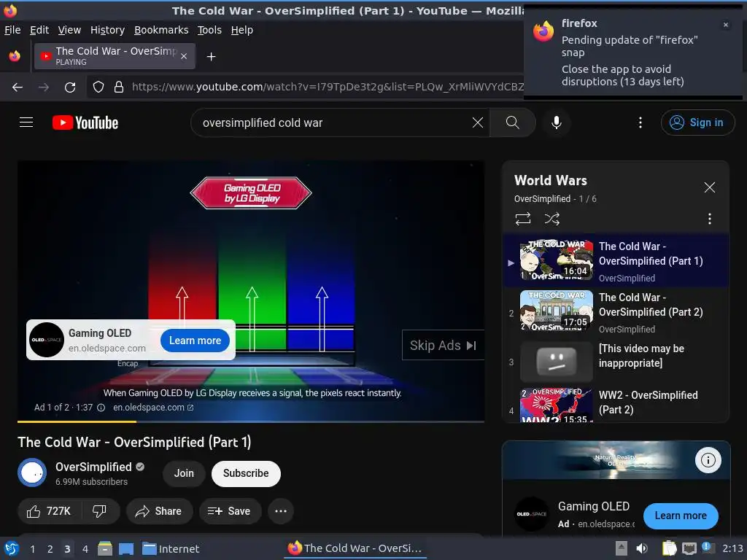747x560 pixels.
Task: Open the taskbar file manager icon
Action: pos(105,548)
